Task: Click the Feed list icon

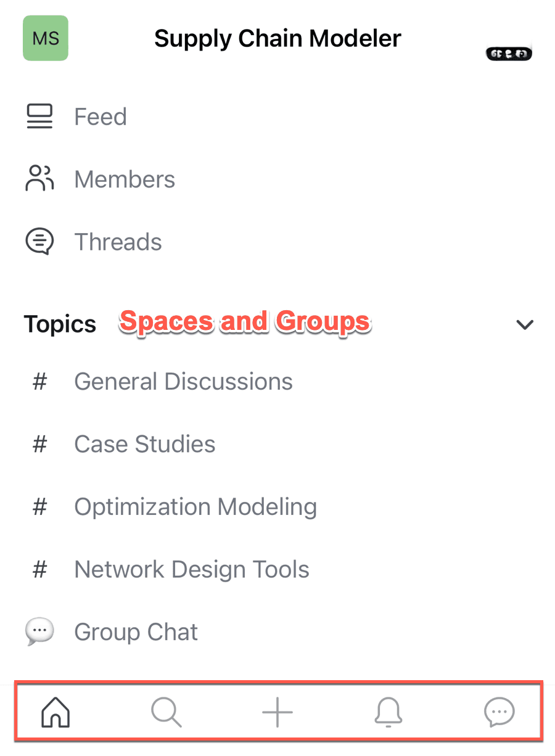Action: coord(39,117)
